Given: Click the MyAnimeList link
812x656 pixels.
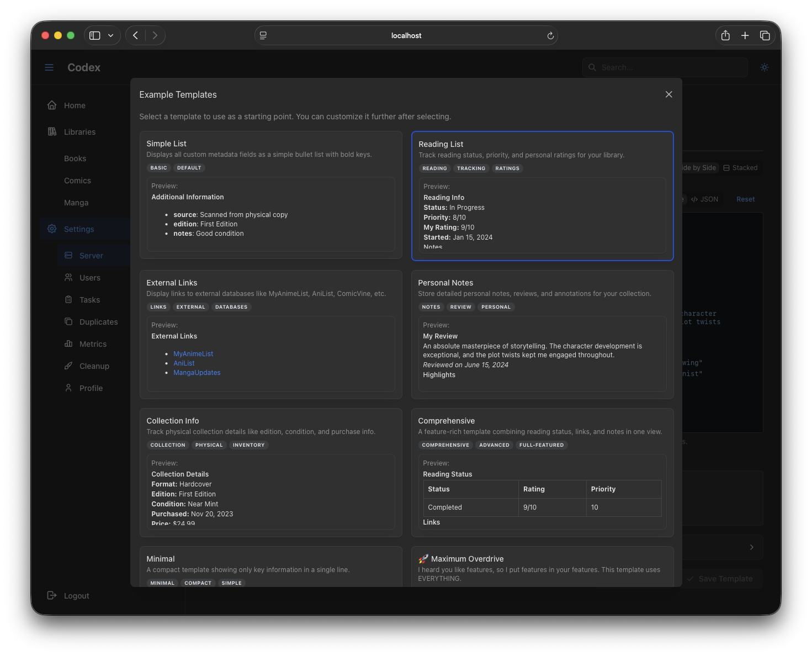Looking at the screenshot, I should tap(193, 353).
